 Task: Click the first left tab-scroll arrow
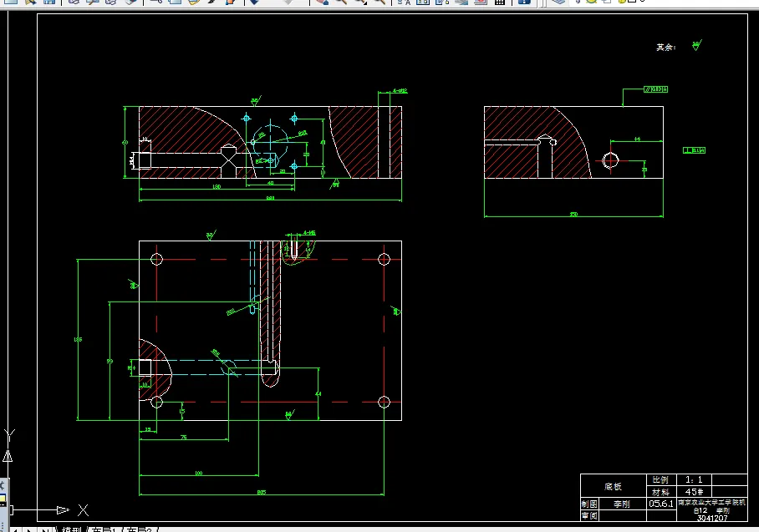point(14,529)
